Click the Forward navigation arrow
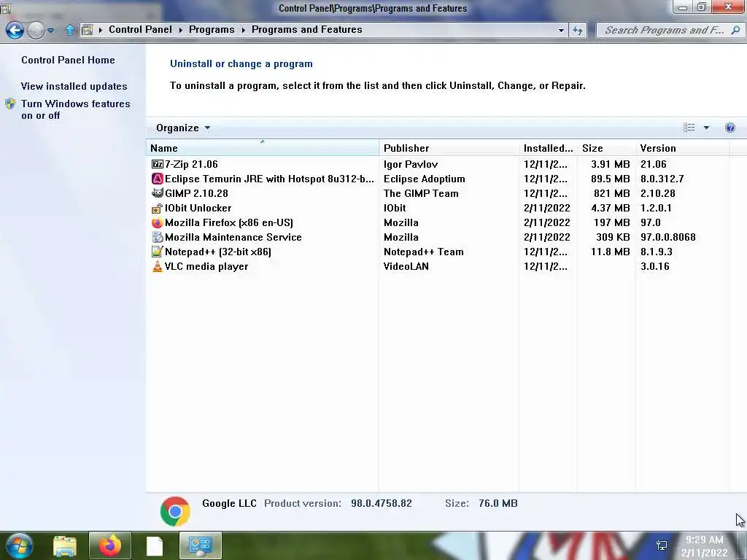Screen dimensions: 747x560 point(36,30)
